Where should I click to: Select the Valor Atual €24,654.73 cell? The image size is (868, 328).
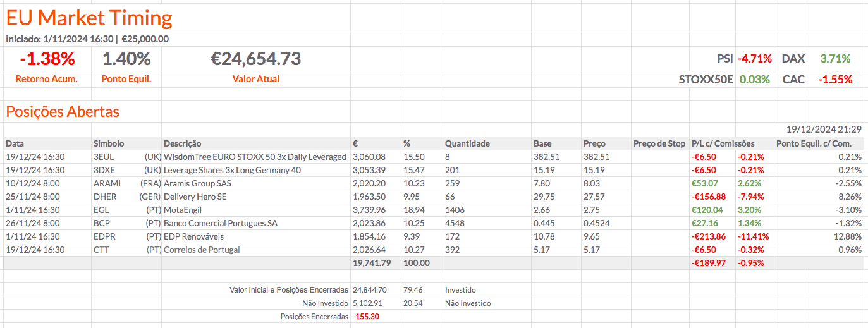pos(255,59)
